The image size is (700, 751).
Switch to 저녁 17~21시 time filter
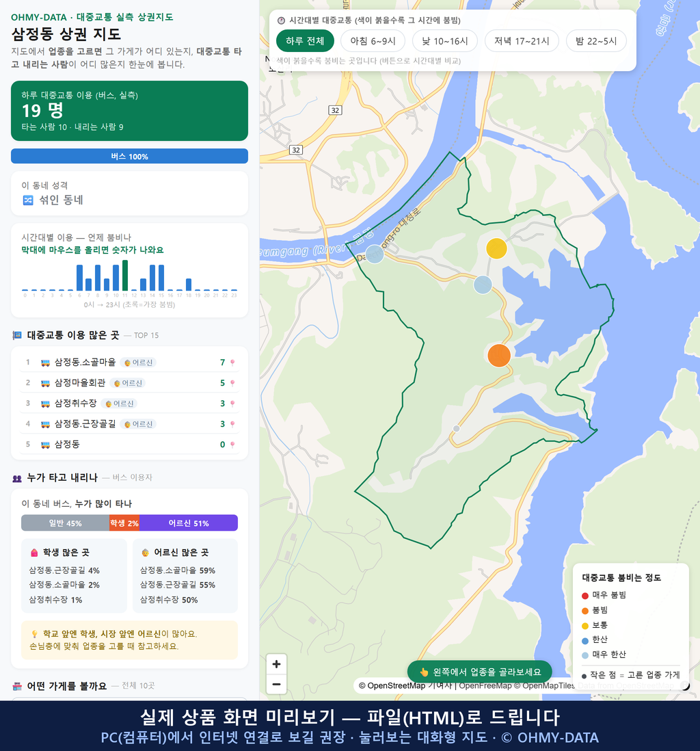522,41
